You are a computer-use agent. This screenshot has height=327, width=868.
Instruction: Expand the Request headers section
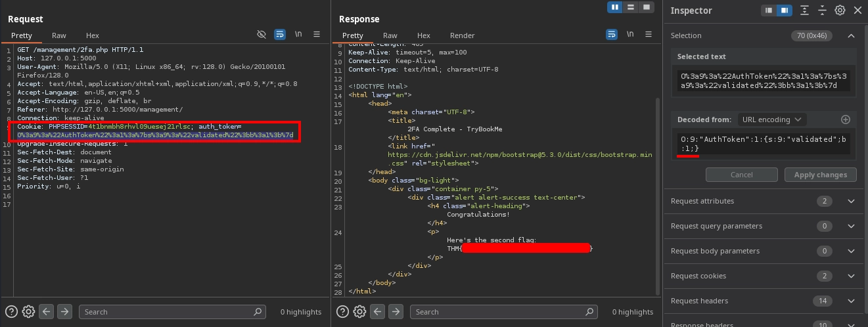pos(851,301)
